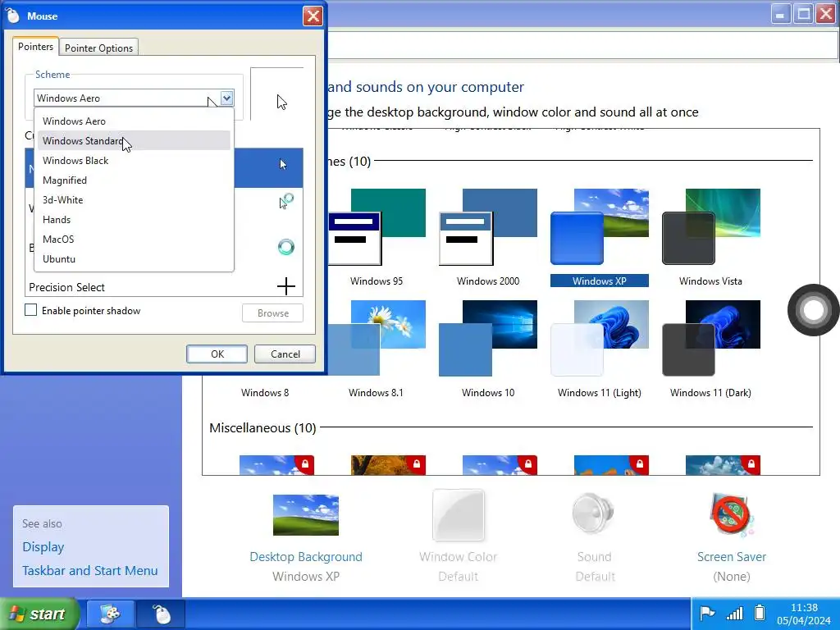840x630 pixels.
Task: Select the Windows 2000 theme
Action: click(488, 238)
